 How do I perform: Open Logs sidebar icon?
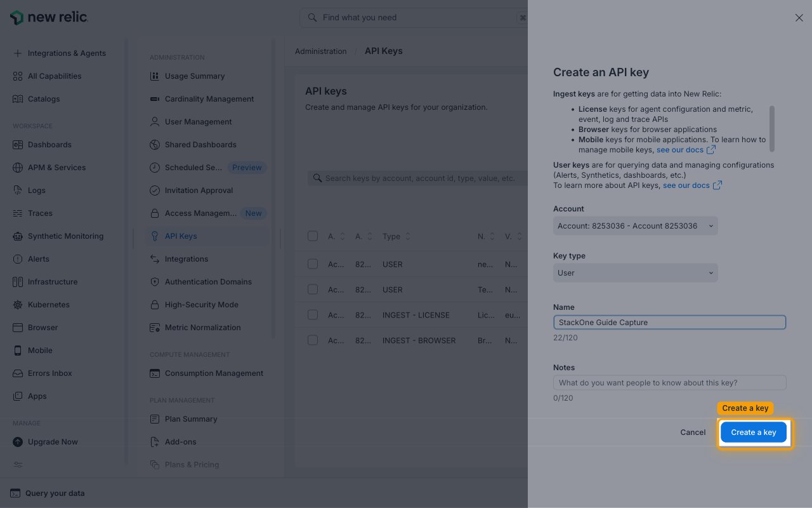pyautogui.click(x=18, y=190)
